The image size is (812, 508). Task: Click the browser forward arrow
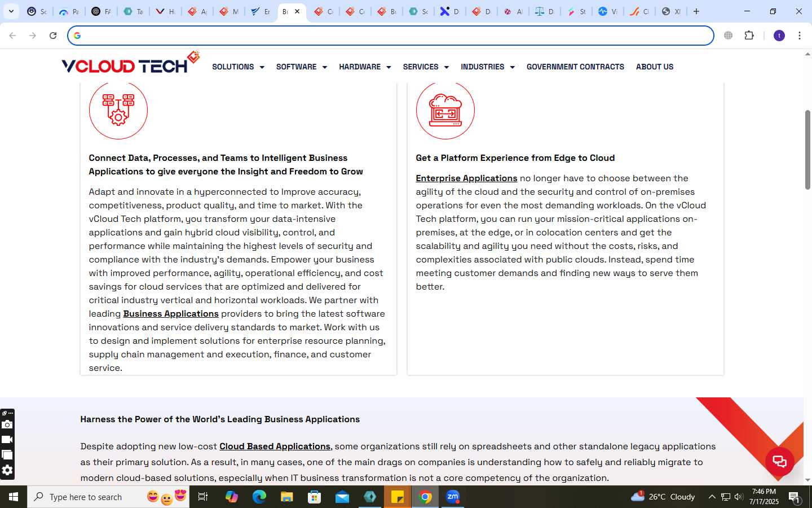[x=33, y=36]
